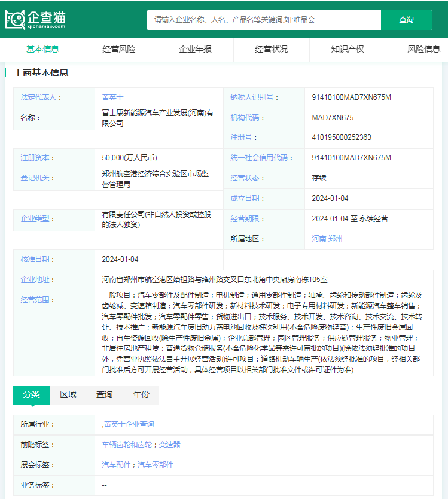The width and height of the screenshot is (448, 499).
Task: Click the 法定代表人 label link
Action: coord(38,97)
